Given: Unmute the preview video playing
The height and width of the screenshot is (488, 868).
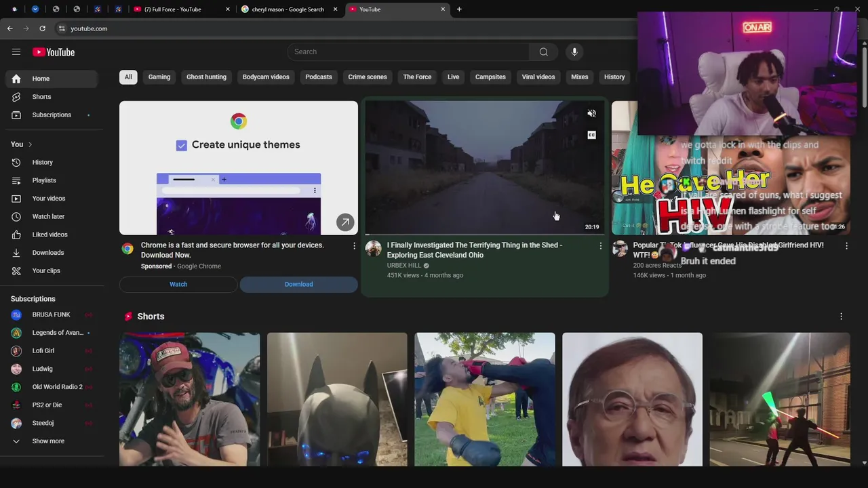Looking at the screenshot, I should pos(591,114).
